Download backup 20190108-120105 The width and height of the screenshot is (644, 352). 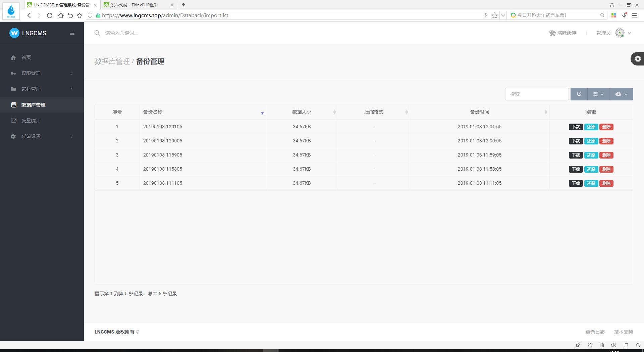coord(576,127)
